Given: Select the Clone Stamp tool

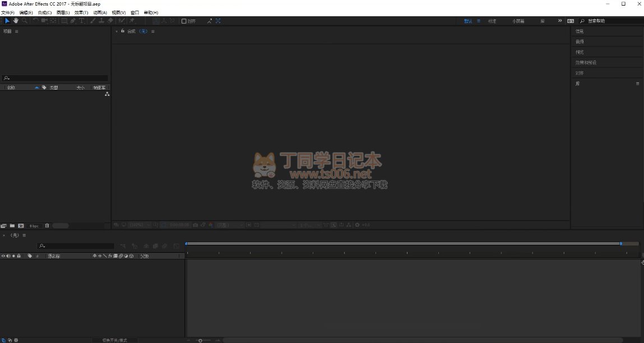Looking at the screenshot, I should point(101,21).
